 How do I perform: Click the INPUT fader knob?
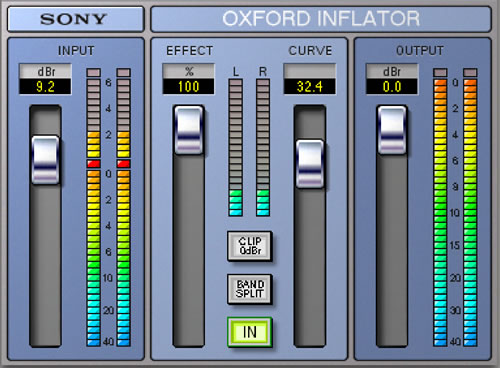[x=45, y=160]
